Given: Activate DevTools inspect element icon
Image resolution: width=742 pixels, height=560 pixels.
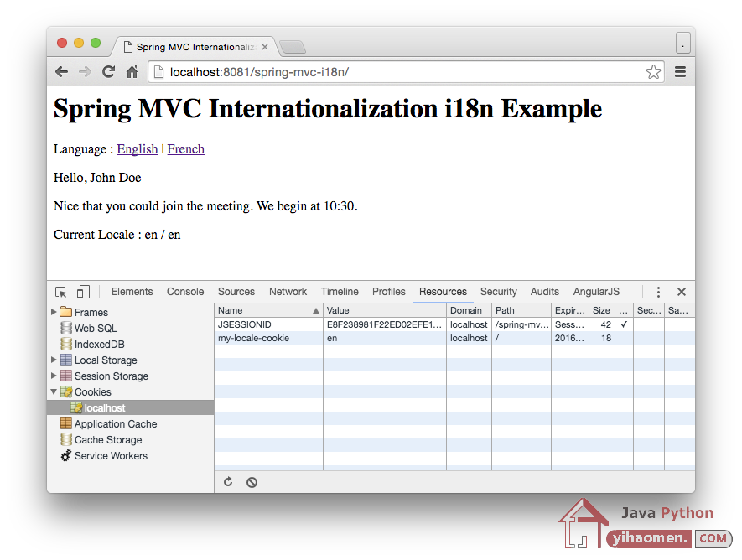Looking at the screenshot, I should (x=61, y=292).
